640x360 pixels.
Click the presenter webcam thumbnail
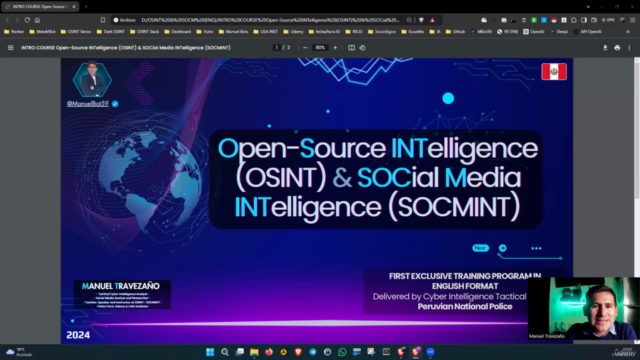click(x=583, y=309)
